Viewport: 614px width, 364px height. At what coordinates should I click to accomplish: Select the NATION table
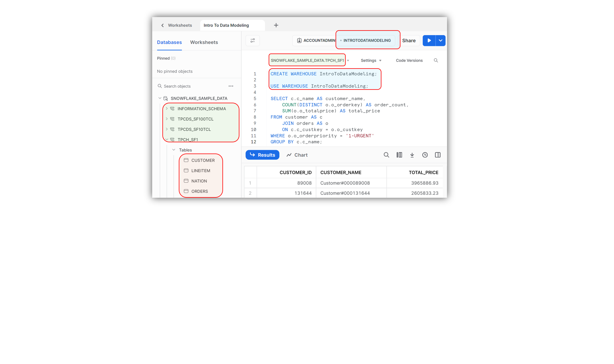coord(199,181)
